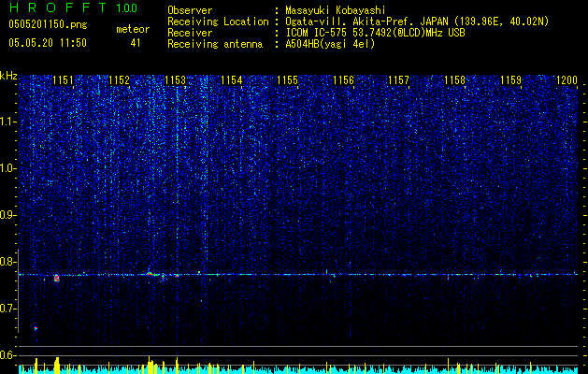This screenshot has height=374, width=588.
Task: Click the 1200 time marker
Action: (x=567, y=79)
